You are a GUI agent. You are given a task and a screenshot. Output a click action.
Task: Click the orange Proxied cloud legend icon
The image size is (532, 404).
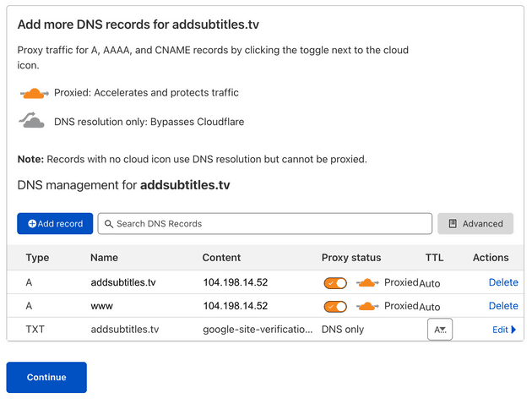pyautogui.click(x=33, y=93)
